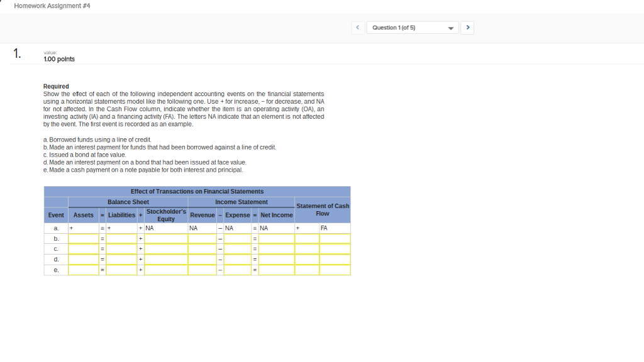
Task: Click the 'Effect of Transactions on Financial Statements' title
Action: click(197, 191)
